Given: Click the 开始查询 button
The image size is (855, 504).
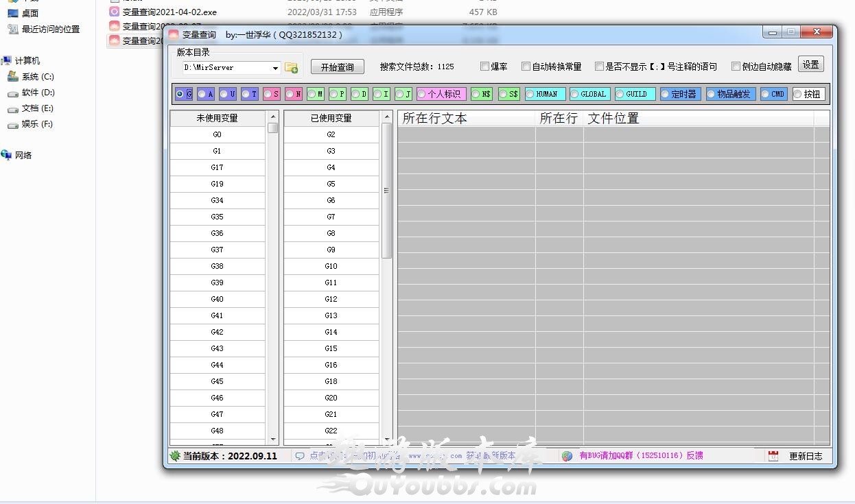Looking at the screenshot, I should (337, 67).
